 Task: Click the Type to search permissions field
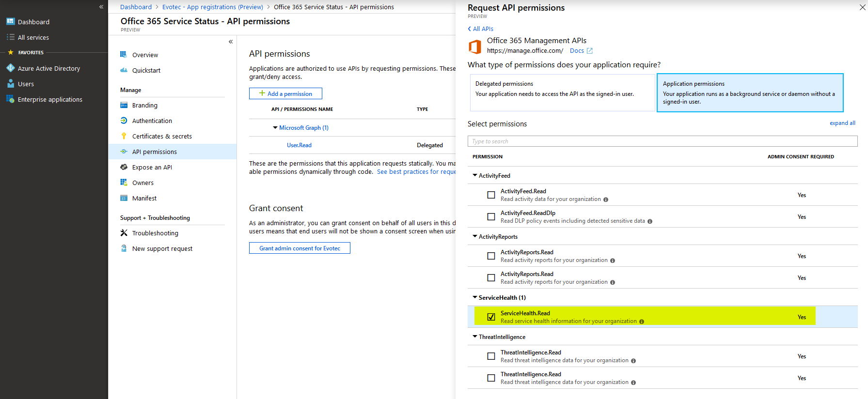(662, 141)
